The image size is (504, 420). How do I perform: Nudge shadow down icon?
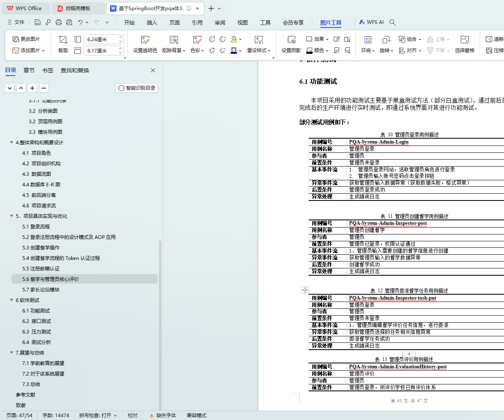[x=347, y=39]
